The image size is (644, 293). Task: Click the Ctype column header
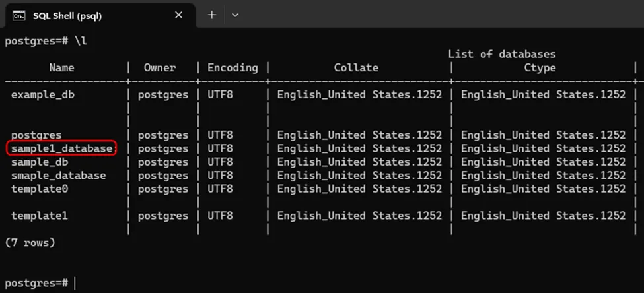point(540,67)
